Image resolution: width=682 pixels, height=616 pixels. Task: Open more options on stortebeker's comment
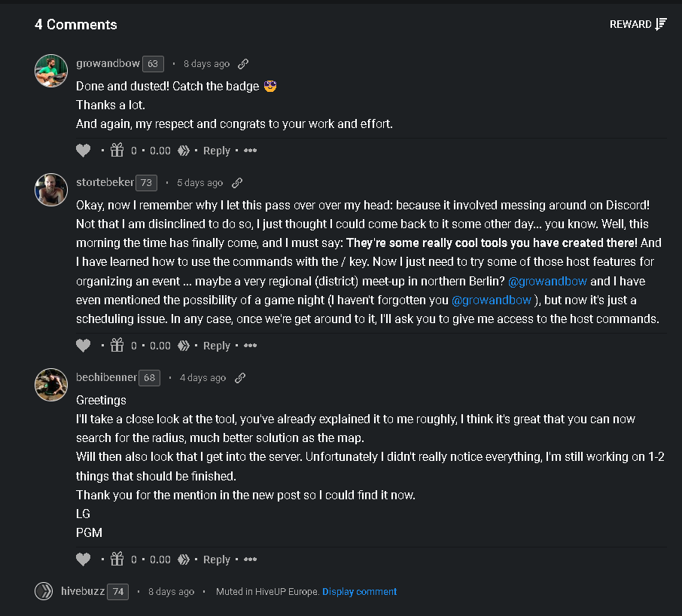click(x=250, y=346)
